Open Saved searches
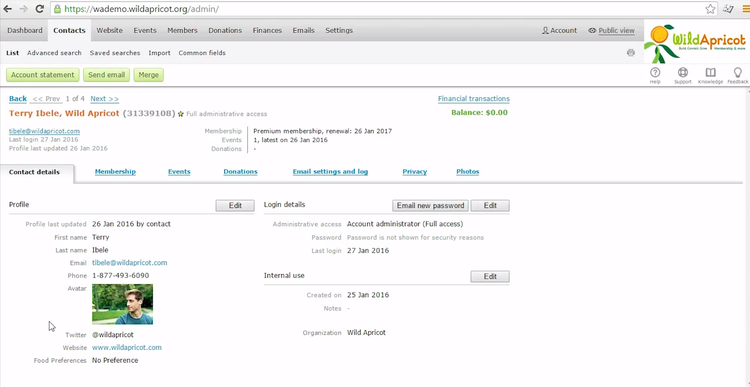Screen dimensions: 750x387 tap(115, 53)
